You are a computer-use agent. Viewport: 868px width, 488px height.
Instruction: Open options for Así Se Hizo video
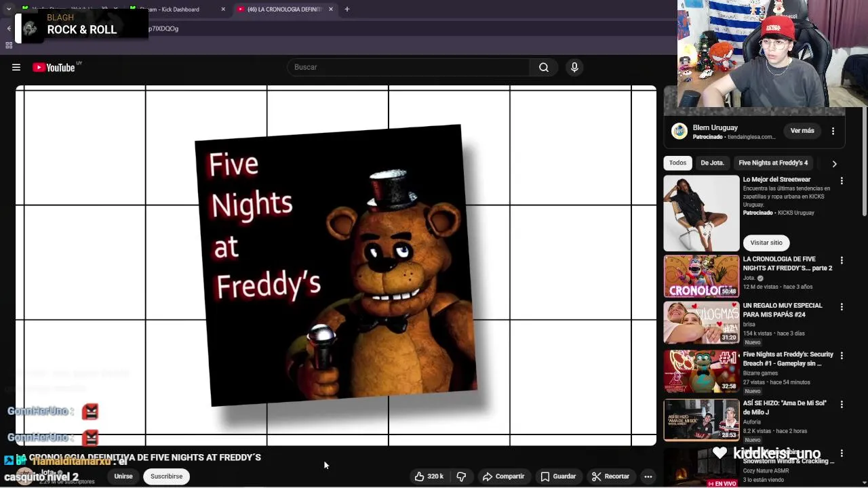coord(842,405)
